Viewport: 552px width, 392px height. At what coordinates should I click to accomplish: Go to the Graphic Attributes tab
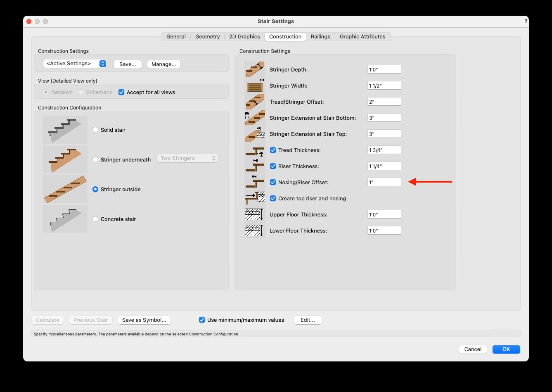362,36
